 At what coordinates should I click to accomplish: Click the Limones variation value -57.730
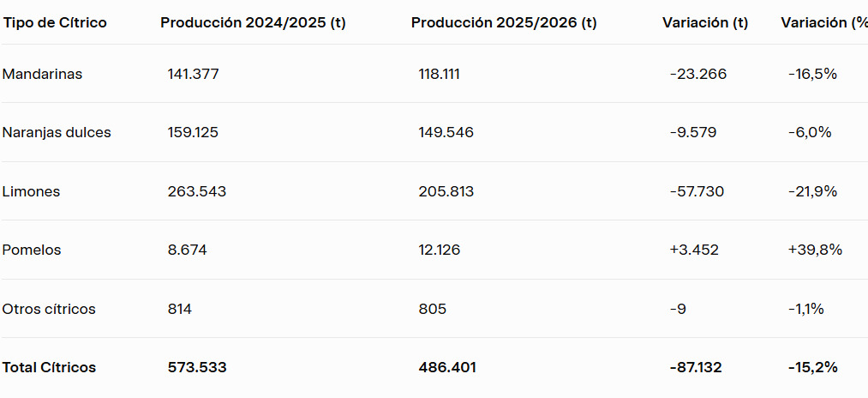click(x=697, y=191)
